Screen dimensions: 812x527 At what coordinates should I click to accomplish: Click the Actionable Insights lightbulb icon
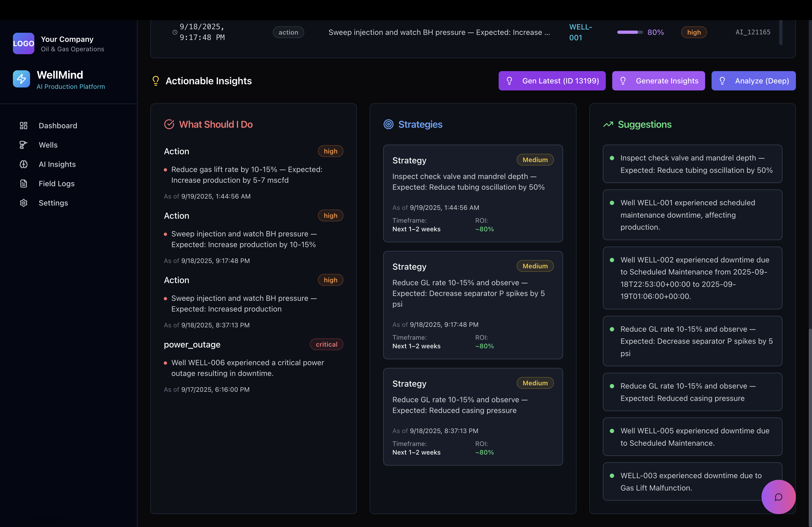point(156,81)
